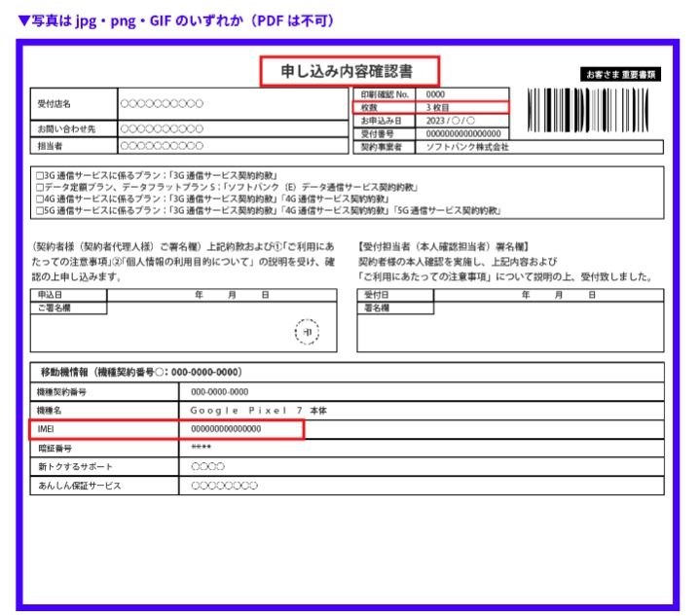The height and width of the screenshot is (616, 699).
Task: Click the ソフトバンク株式会社 value
Action: click(x=467, y=147)
